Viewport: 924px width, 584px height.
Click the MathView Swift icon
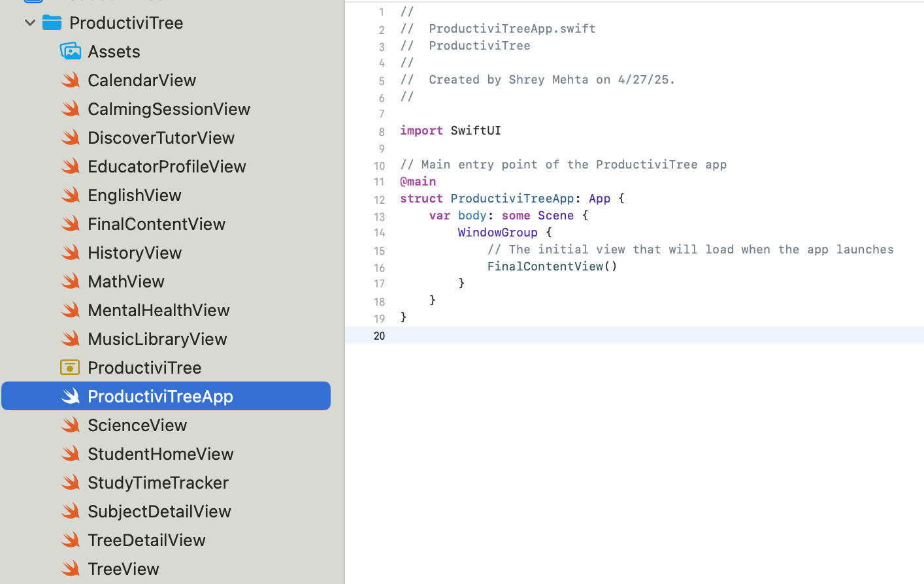(71, 281)
